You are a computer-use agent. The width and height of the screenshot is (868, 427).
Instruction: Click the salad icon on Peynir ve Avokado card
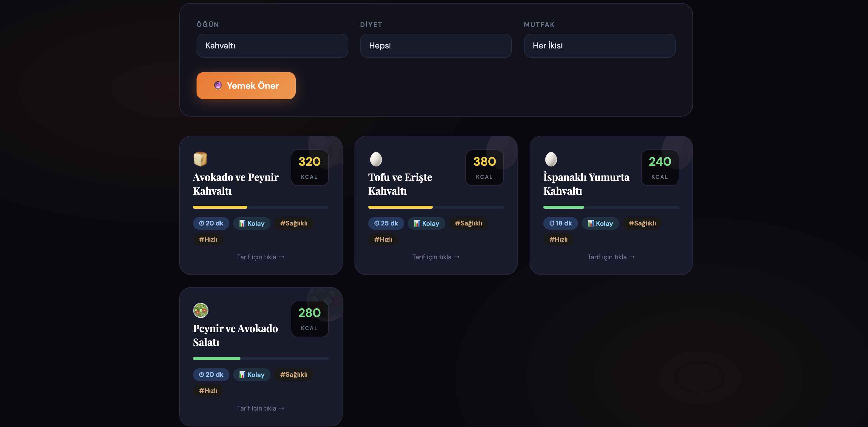click(x=200, y=310)
